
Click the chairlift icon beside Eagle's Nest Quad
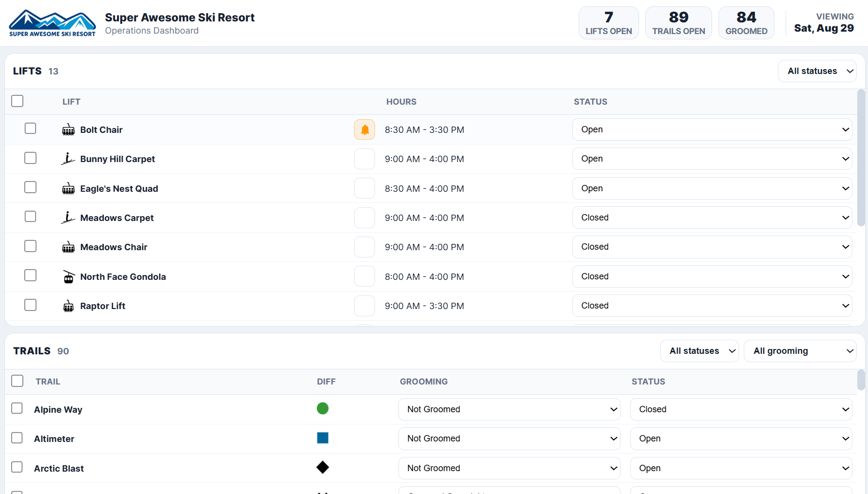[x=68, y=189]
